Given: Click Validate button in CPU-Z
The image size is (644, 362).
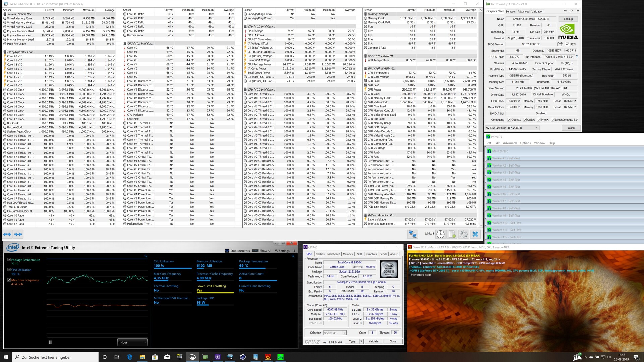Looking at the screenshot, I should tap(373, 341).
